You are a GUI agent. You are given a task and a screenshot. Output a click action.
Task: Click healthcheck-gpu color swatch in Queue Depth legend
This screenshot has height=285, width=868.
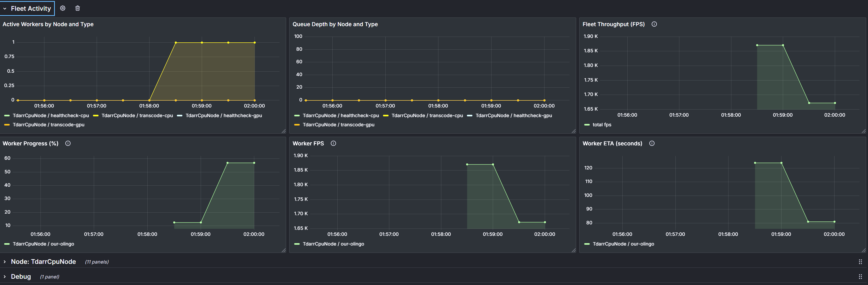point(469,116)
